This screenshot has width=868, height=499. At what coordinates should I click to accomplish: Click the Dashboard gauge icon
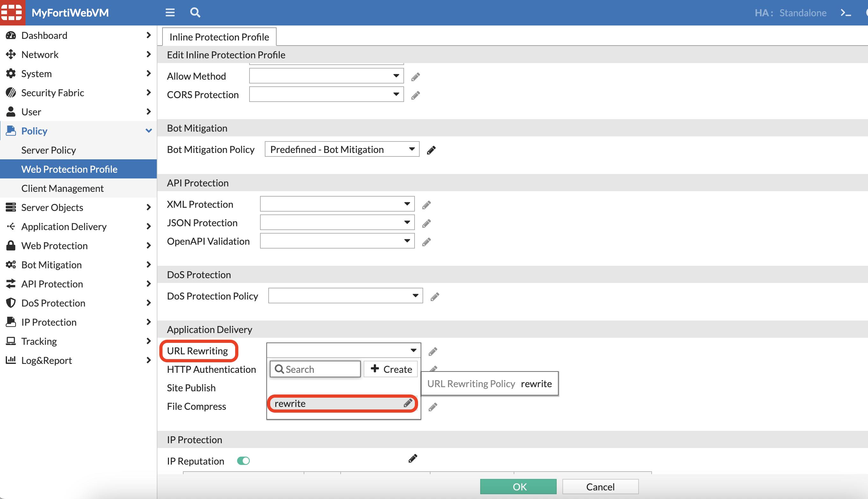click(x=11, y=35)
